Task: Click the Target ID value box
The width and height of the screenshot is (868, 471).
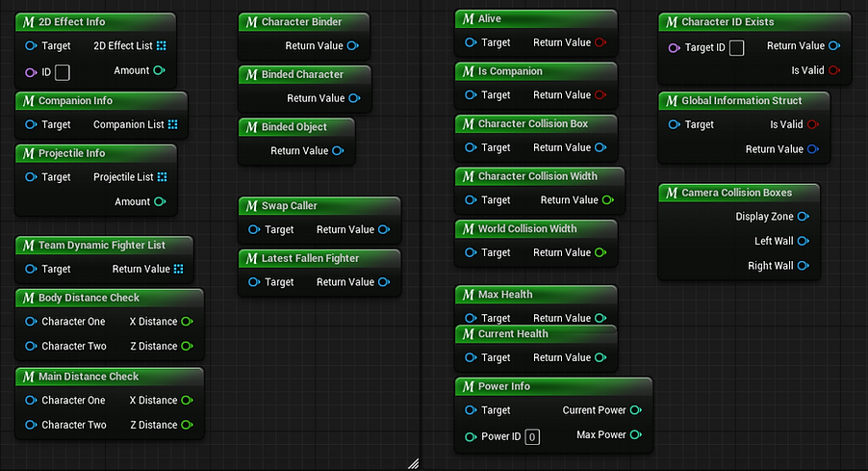Action: [736, 47]
